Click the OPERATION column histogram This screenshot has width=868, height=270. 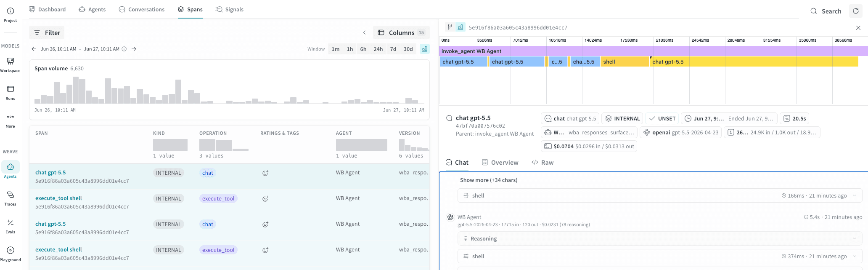[224, 145]
